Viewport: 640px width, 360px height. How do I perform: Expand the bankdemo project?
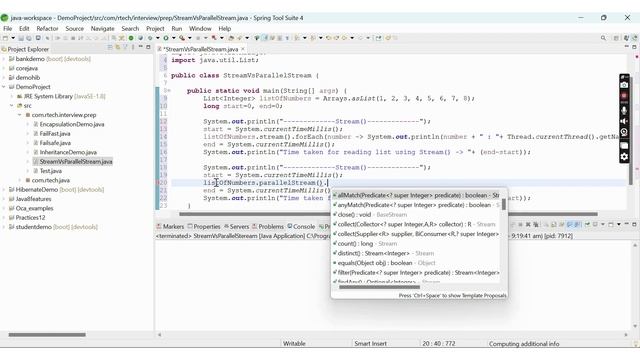pos(4,59)
